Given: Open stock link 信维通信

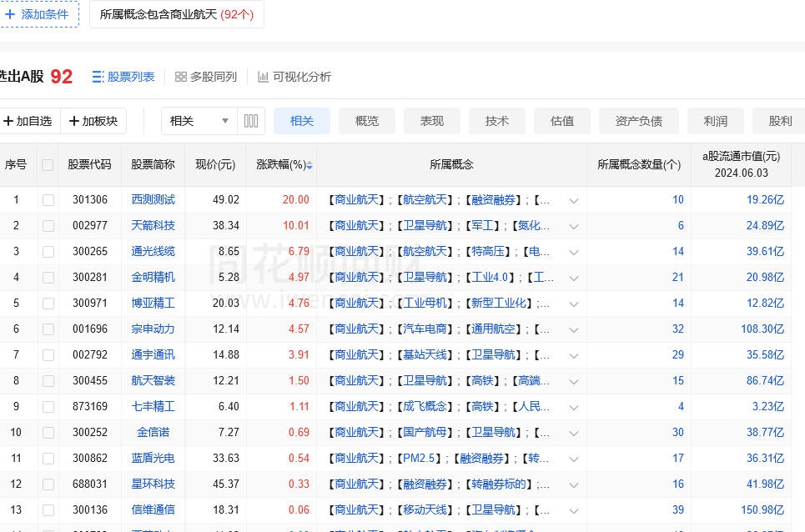Looking at the screenshot, I should tap(153, 509).
